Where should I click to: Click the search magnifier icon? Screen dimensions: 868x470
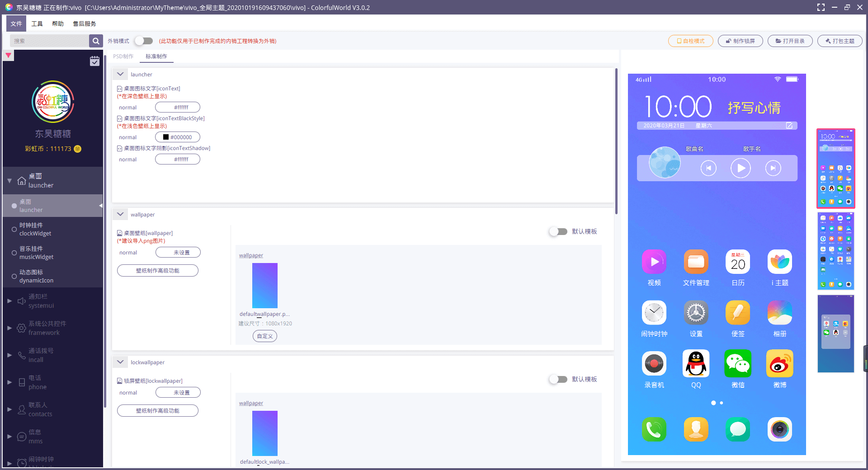(95, 41)
